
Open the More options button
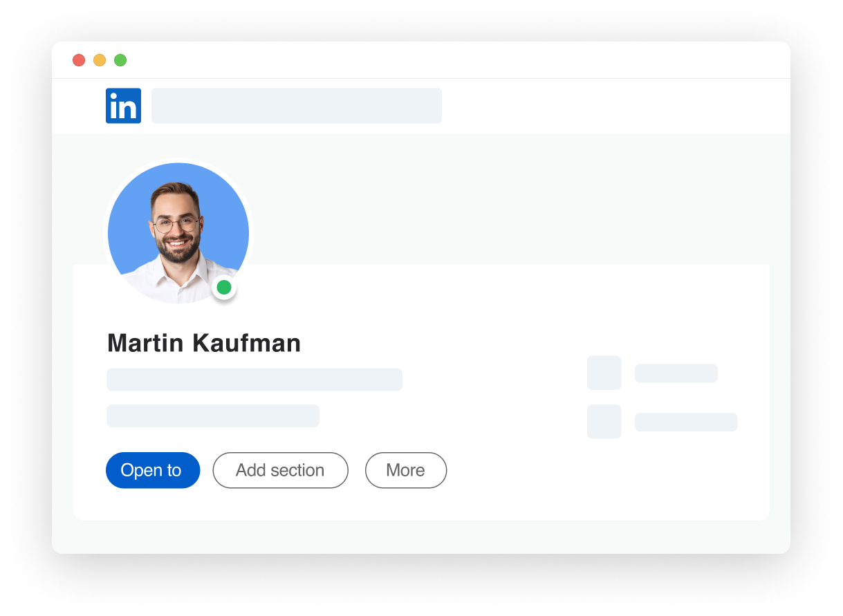(406, 470)
